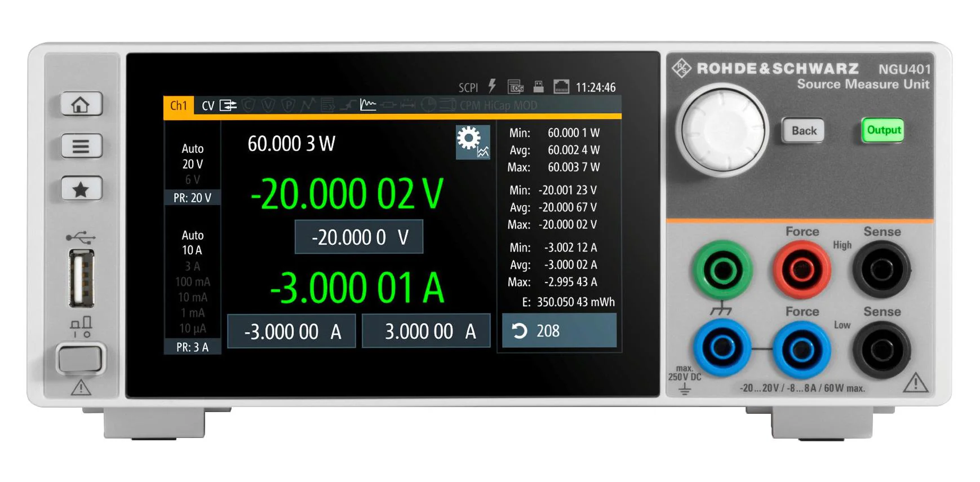The width and height of the screenshot is (980, 482).
Task: Select the 100 mA current range
Action: [x=192, y=282]
